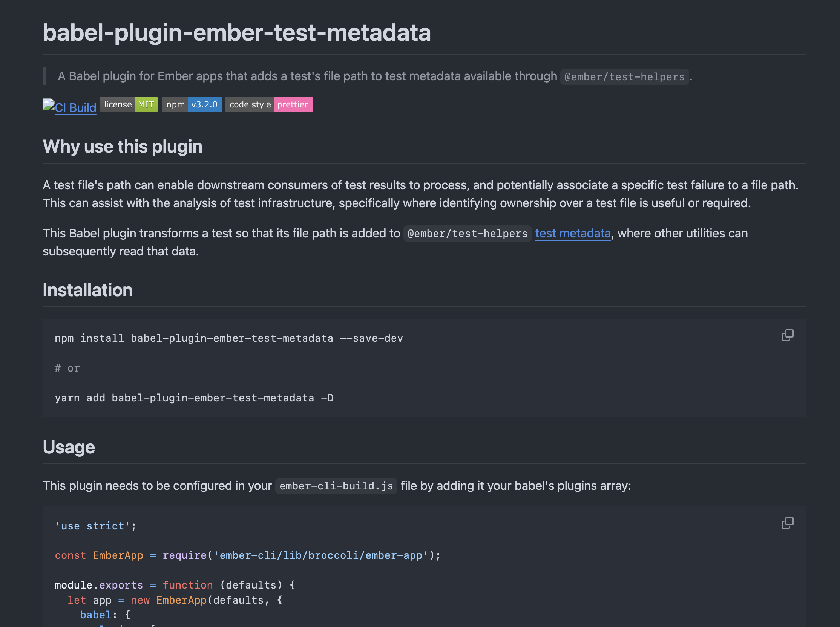The height and width of the screenshot is (627, 840).
Task: Click the Usage heading anchor
Action: pyautogui.click(x=69, y=447)
